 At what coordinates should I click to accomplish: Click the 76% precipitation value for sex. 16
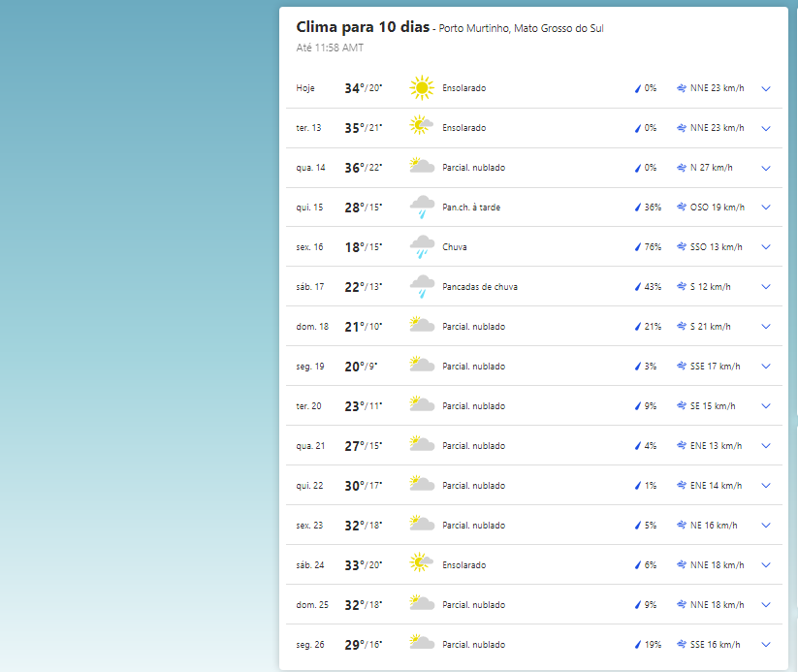(x=651, y=246)
